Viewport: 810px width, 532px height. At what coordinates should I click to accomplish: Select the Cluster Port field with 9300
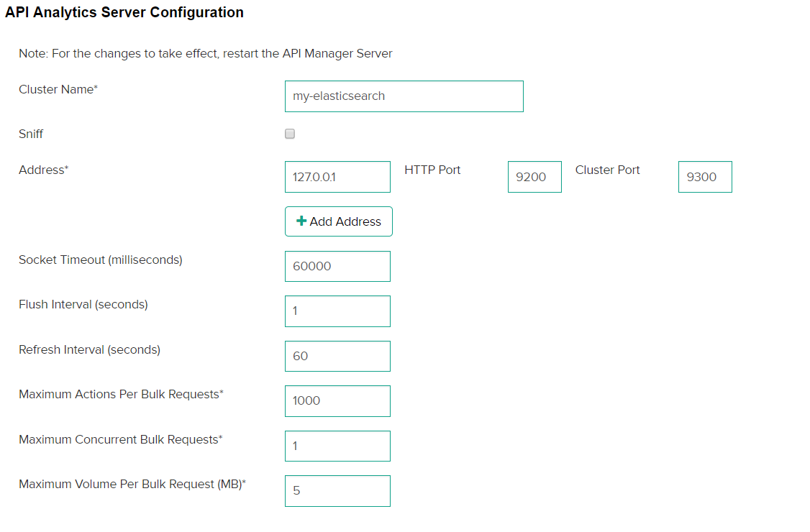[x=705, y=177]
